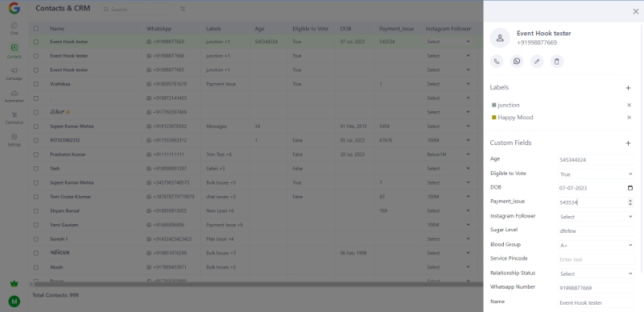
Task: Open Campaign in the sidebar
Action: coord(14,73)
